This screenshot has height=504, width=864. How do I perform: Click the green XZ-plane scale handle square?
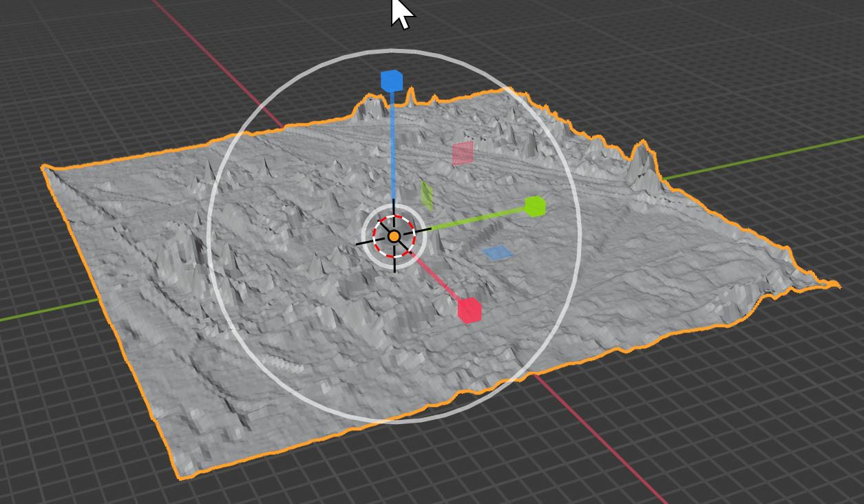click(x=427, y=194)
